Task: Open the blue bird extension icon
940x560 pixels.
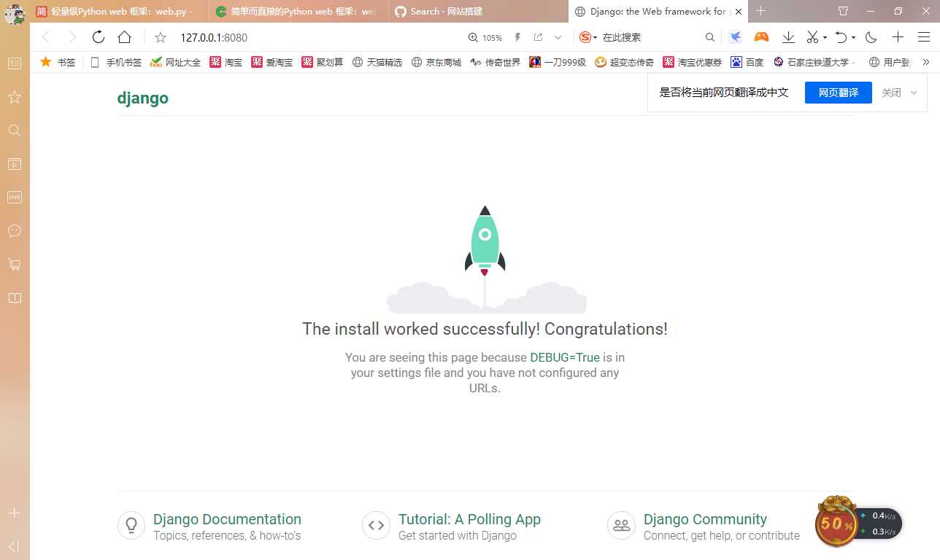Action: pos(736,37)
